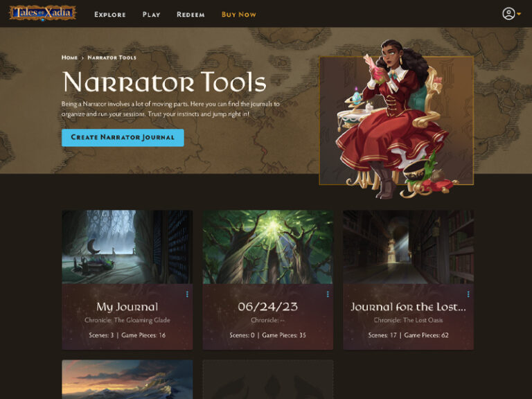The height and width of the screenshot is (399, 532).
Task: Click Journal for the Lost... title
Action: pyautogui.click(x=408, y=307)
